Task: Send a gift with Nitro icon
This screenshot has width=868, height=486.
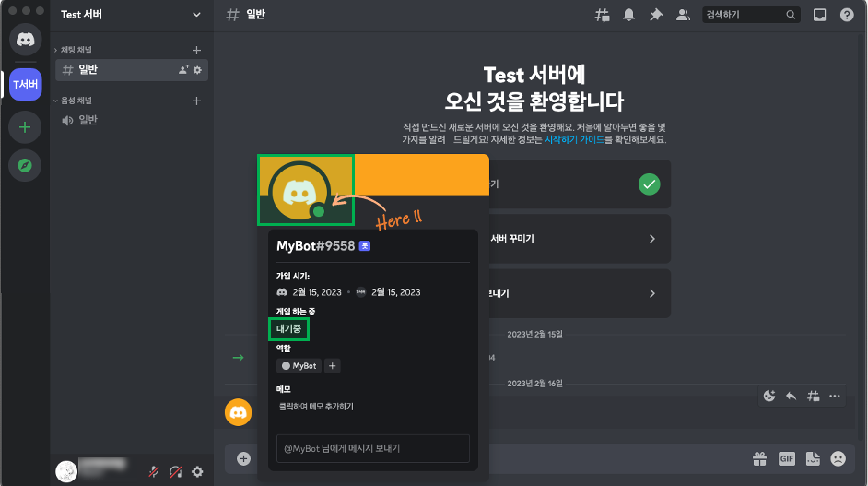Action: point(759,459)
